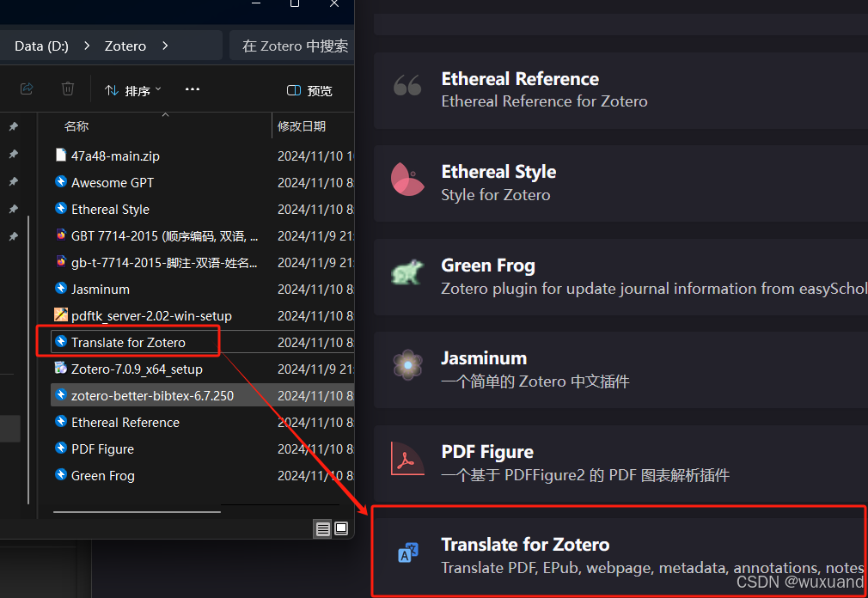Select the PDF Figure file icon in Explorer
This screenshot has height=598, width=868.
(x=61, y=448)
